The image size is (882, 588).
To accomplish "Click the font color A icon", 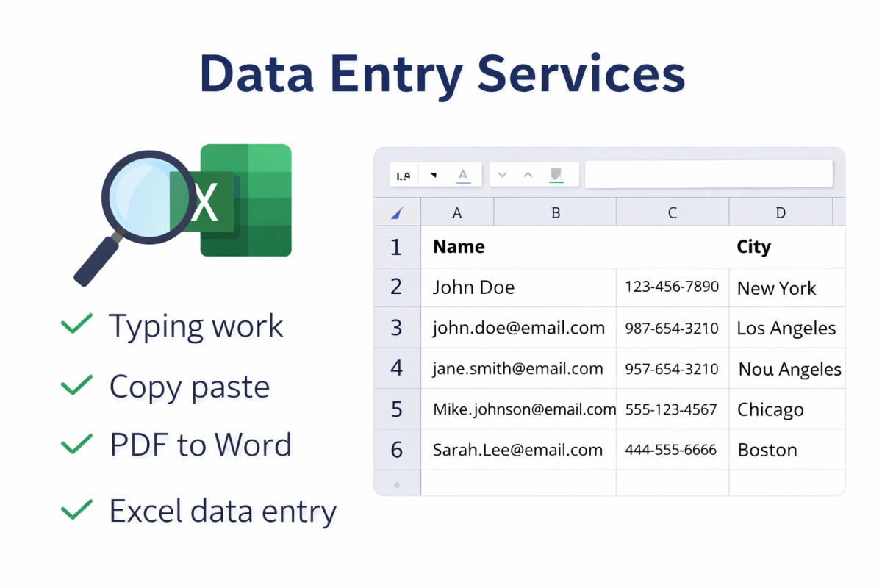I will [x=462, y=175].
